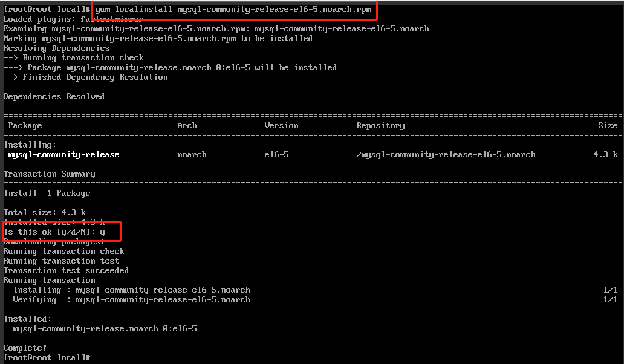Image resolution: width=624 pixels, height=364 pixels.
Task: Click the '1/1' counter on the Installing row
Action: (610, 290)
